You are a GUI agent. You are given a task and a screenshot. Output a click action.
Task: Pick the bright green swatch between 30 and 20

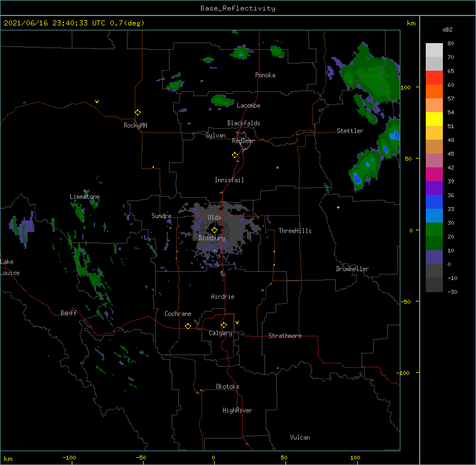tap(434, 230)
